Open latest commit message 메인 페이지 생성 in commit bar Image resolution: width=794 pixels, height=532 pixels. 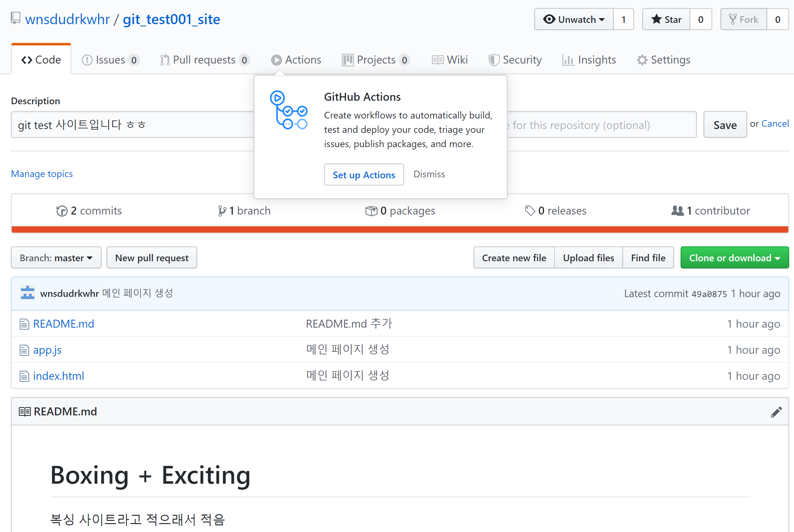point(138,293)
